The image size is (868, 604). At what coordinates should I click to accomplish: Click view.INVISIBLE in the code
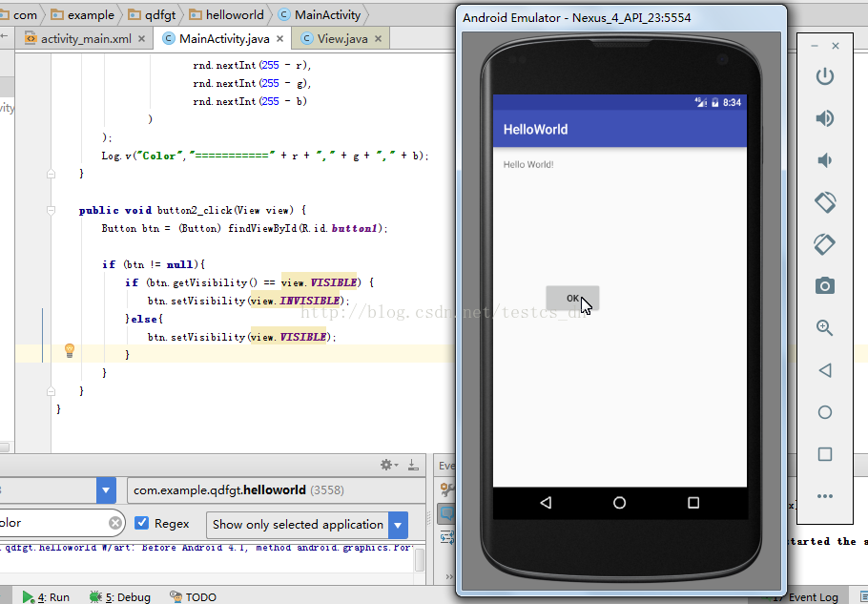[x=295, y=301]
